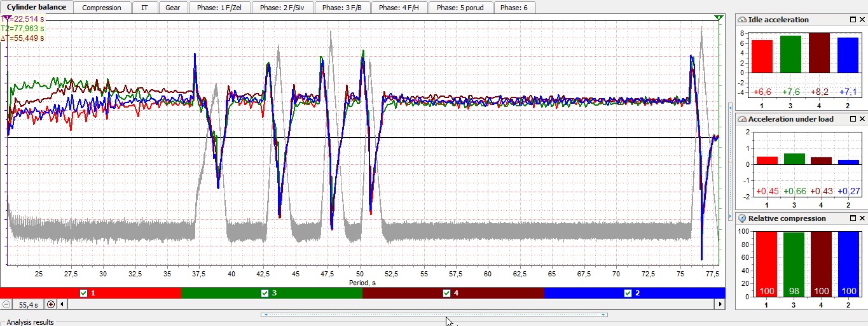
Task: Zoom in using the plus magnifier icon
Action: coord(51,304)
